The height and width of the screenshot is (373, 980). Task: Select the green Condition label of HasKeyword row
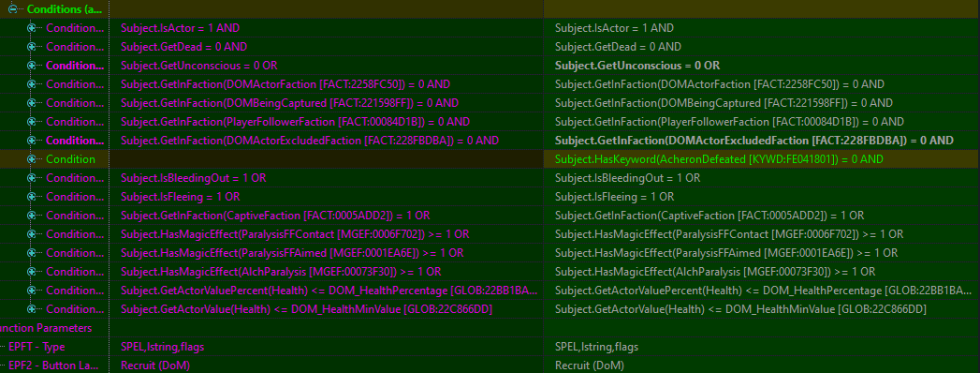[70, 159]
